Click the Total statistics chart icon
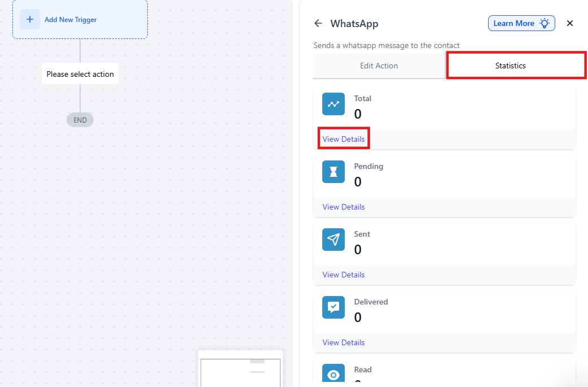Image resolution: width=588 pixels, height=387 pixels. click(x=334, y=104)
